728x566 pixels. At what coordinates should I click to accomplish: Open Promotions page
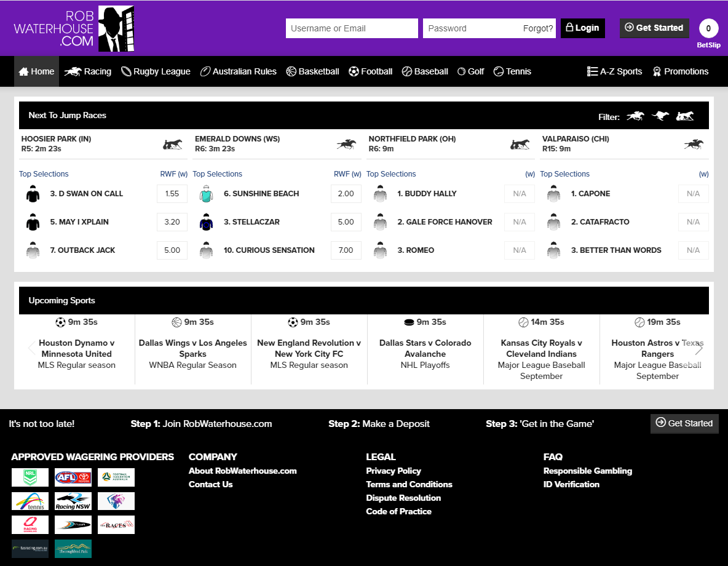click(x=681, y=71)
